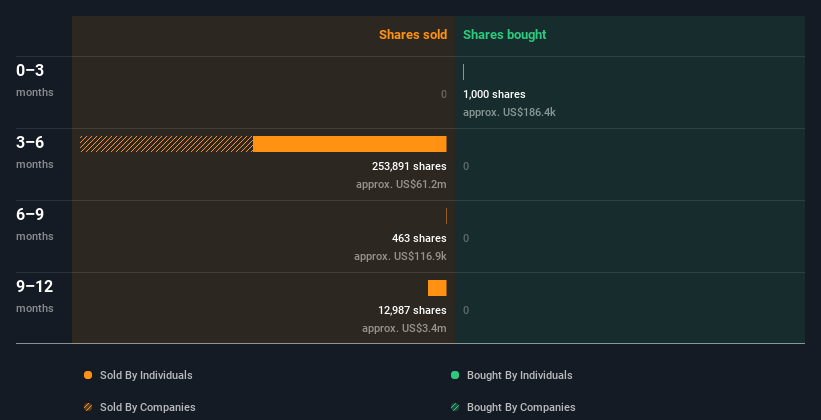Click the thin orange 6–9 months sold bar
821x420 pixels.
(446, 216)
